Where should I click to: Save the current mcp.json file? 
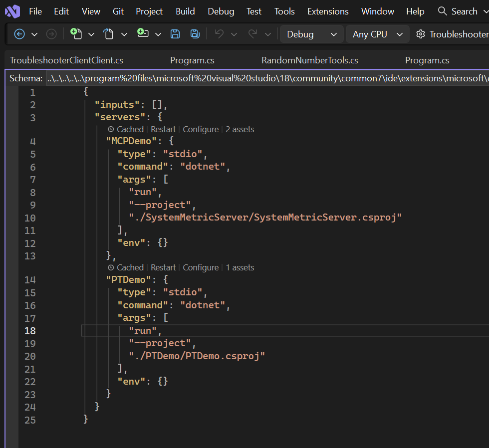[x=175, y=33]
